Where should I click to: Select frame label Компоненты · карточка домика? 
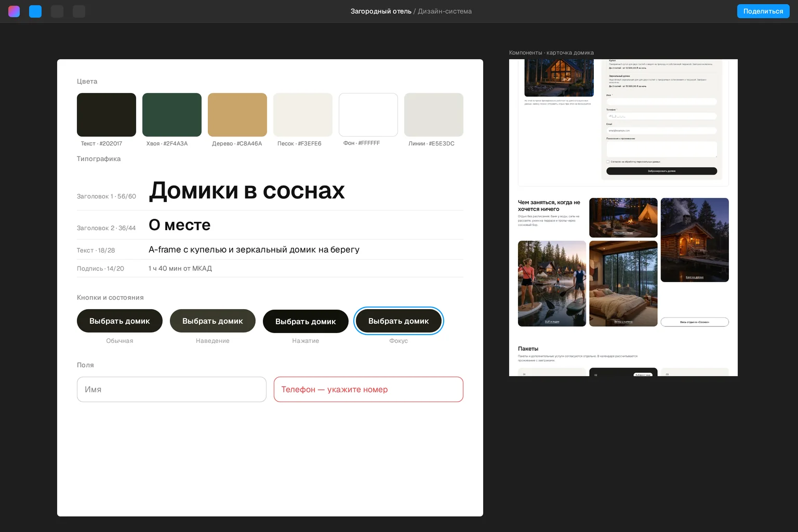551,52
